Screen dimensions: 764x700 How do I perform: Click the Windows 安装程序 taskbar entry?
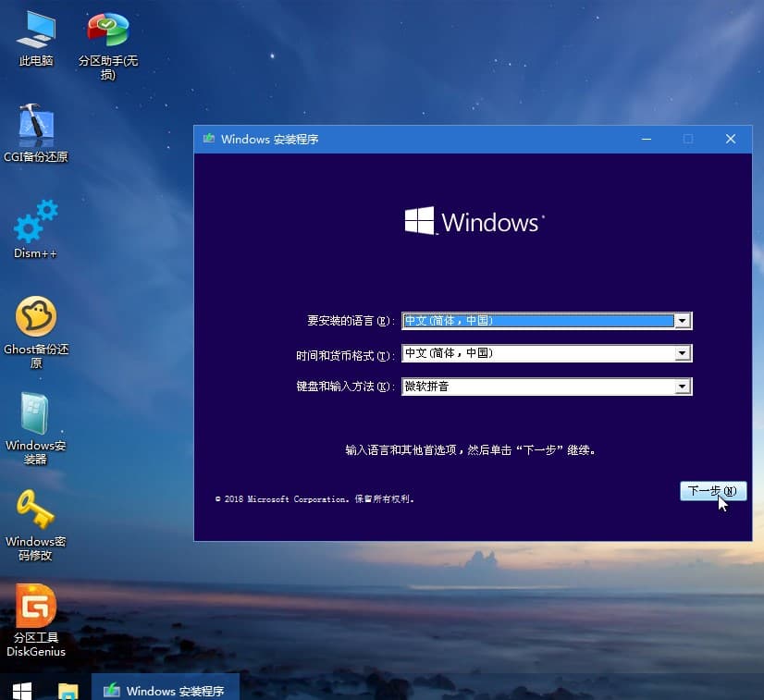(x=166, y=689)
